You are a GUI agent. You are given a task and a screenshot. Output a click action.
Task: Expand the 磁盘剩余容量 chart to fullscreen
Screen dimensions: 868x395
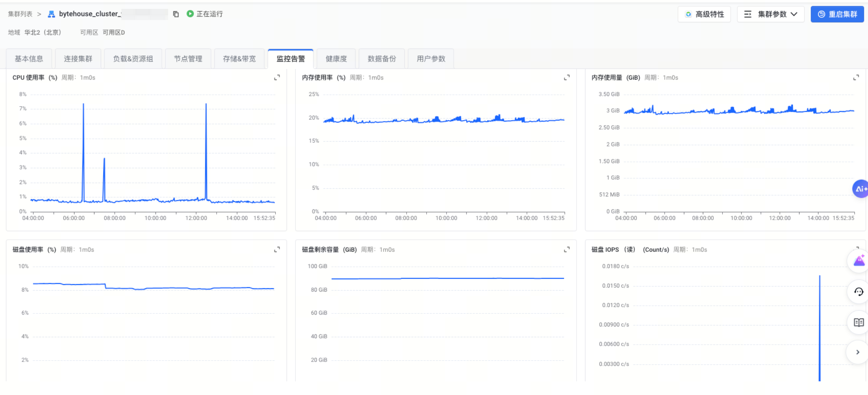click(567, 249)
